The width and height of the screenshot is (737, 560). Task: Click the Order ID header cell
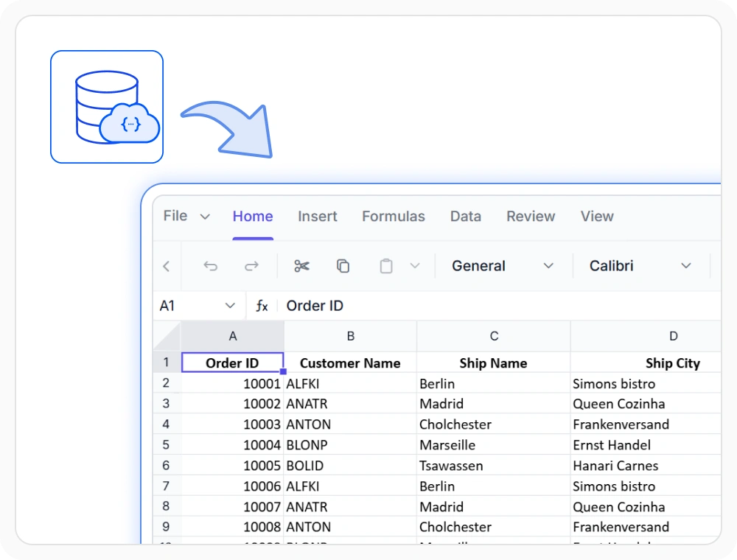coord(233,363)
